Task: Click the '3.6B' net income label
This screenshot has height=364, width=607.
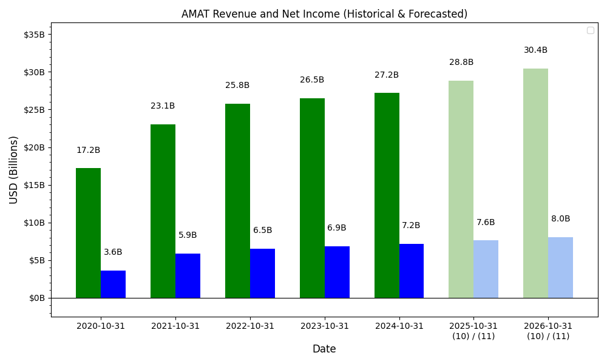Action: click(113, 252)
